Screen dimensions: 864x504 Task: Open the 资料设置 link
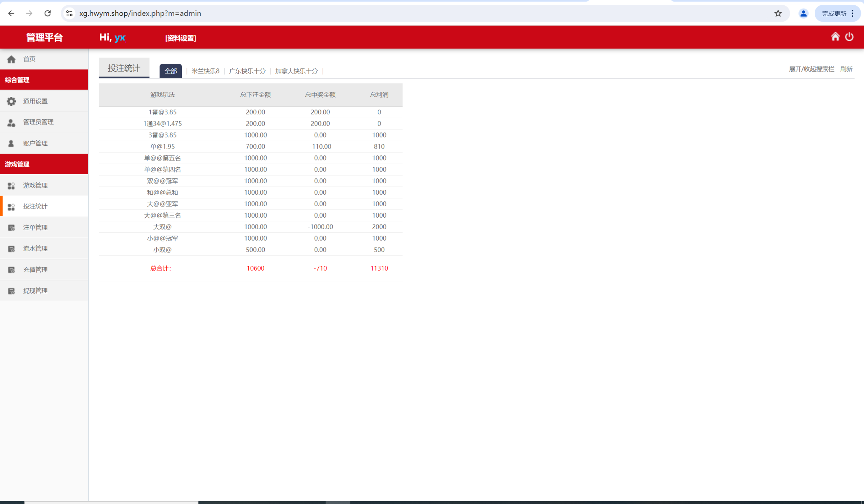coord(180,38)
